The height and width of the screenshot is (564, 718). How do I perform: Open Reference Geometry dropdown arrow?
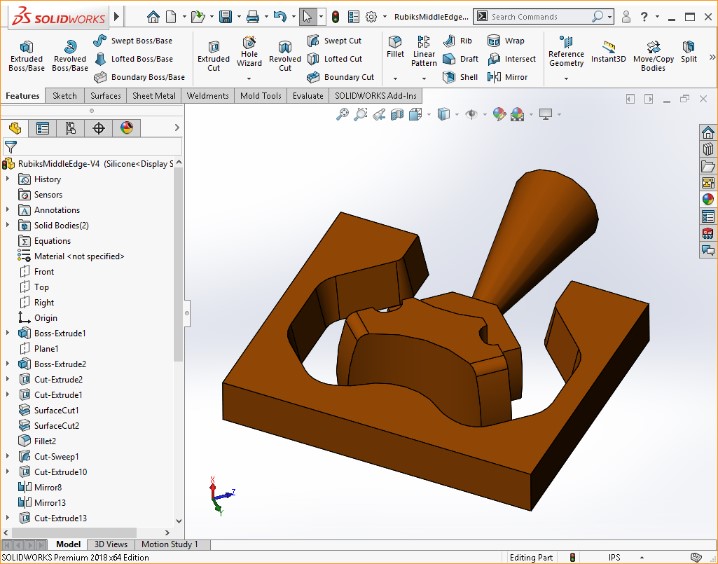[566, 79]
